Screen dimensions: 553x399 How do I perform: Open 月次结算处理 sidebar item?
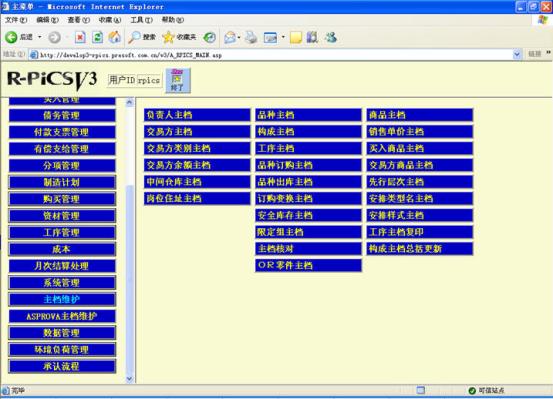(x=62, y=266)
